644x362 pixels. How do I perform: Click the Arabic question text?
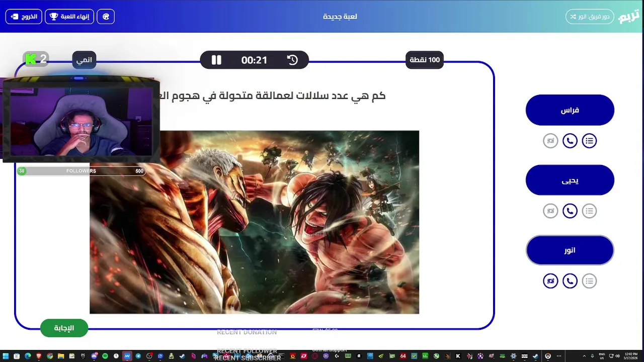(272, 96)
